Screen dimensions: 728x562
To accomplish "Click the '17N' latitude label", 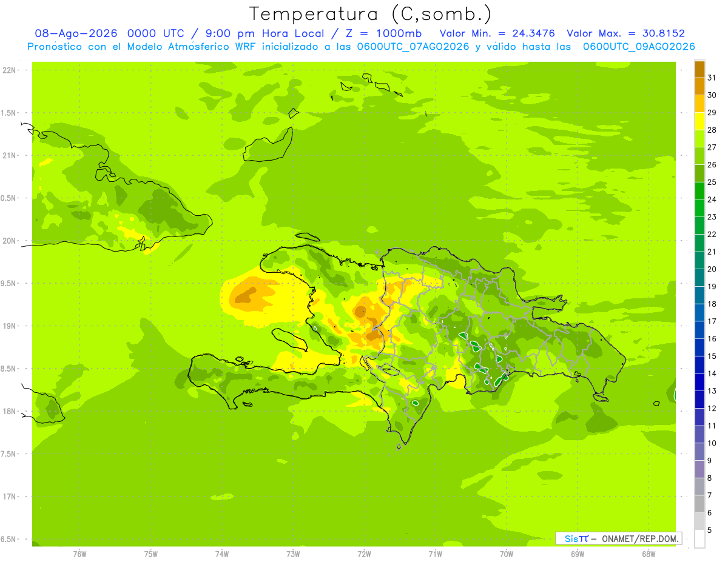I will pos(9,497).
